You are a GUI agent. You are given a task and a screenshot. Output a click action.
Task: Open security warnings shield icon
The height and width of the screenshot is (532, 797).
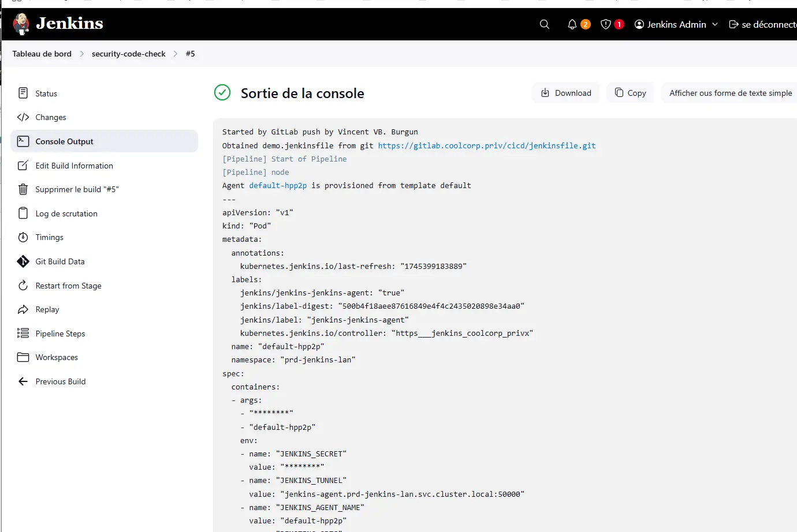[x=606, y=24]
